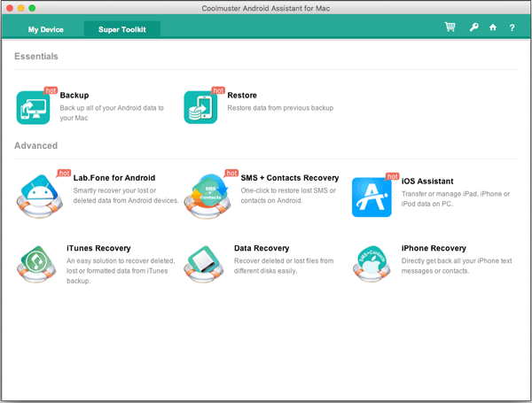This screenshot has height=403, width=532.
Task: Click the iOS Assistant title
Action: pyautogui.click(x=427, y=182)
